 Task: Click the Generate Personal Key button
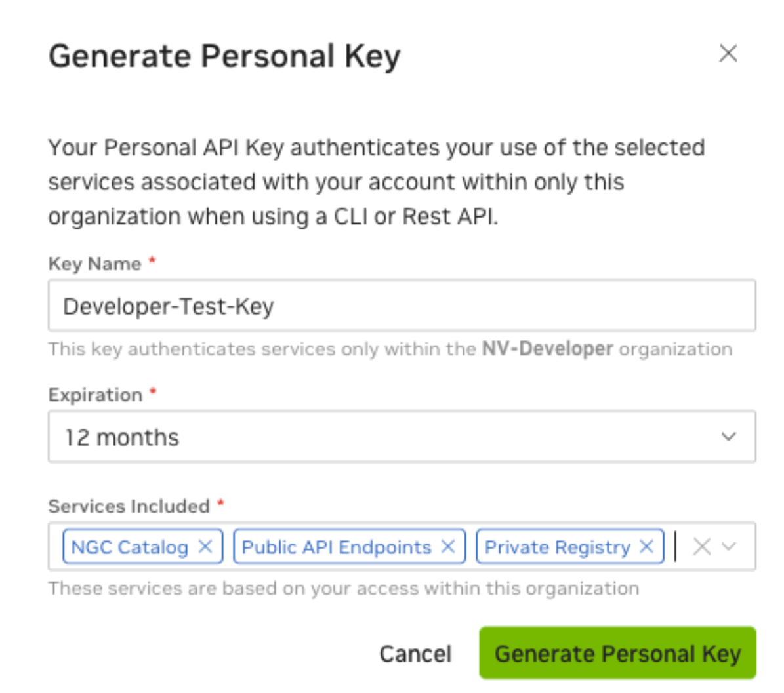pos(617,653)
